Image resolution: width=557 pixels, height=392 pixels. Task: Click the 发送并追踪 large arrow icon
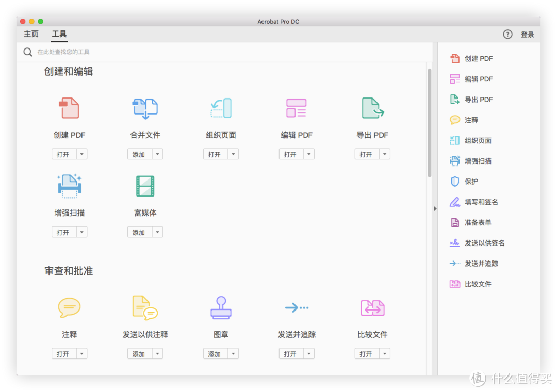tap(297, 307)
